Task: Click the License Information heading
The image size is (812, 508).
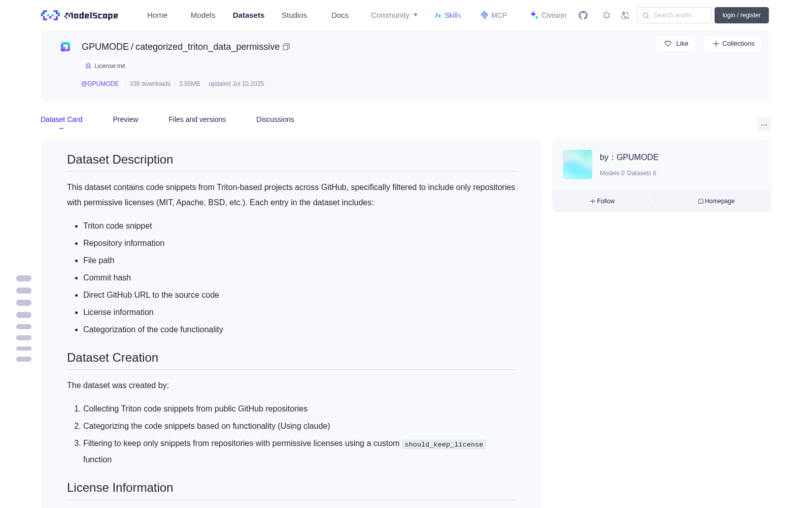Action: (120, 488)
